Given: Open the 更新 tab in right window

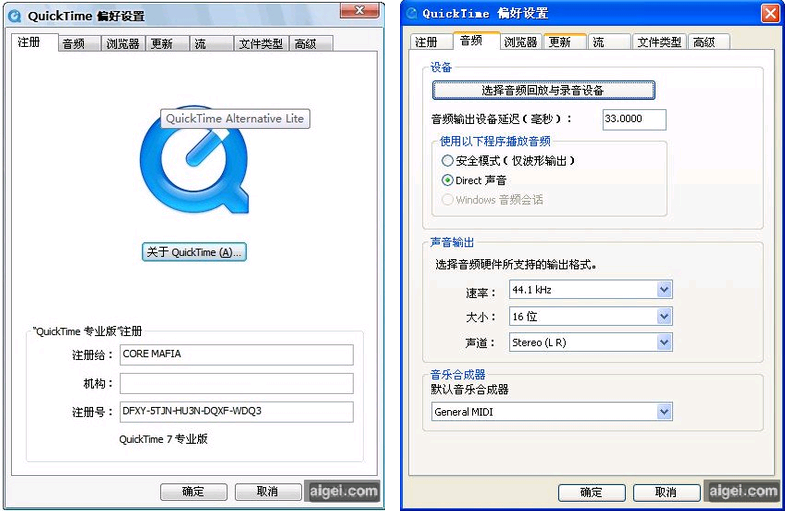Looking at the screenshot, I should coord(565,42).
